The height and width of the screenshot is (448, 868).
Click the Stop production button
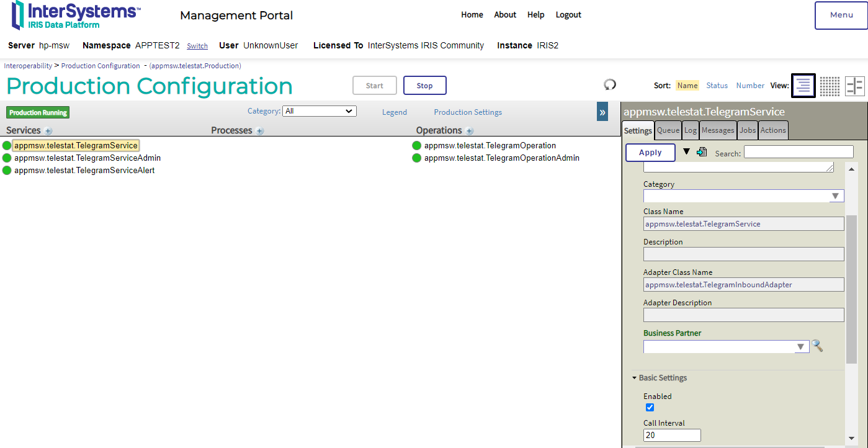[425, 86]
